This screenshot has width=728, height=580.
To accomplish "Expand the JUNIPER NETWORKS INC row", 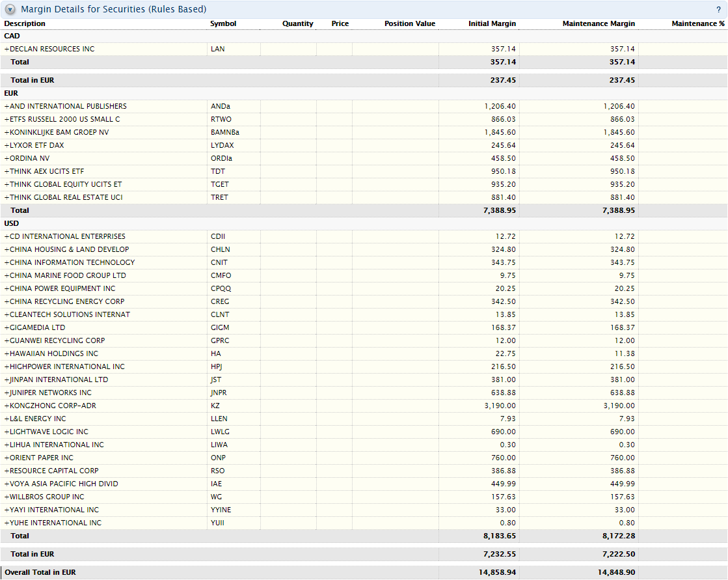I will tap(7, 393).
